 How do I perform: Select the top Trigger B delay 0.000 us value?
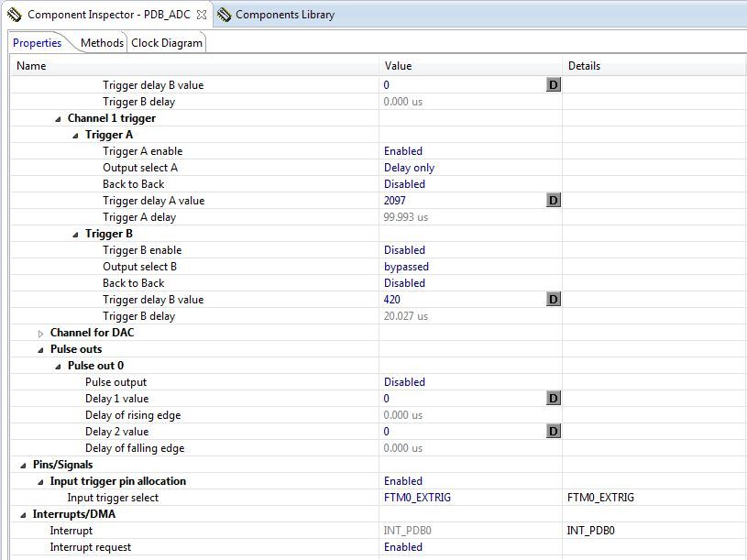point(403,102)
